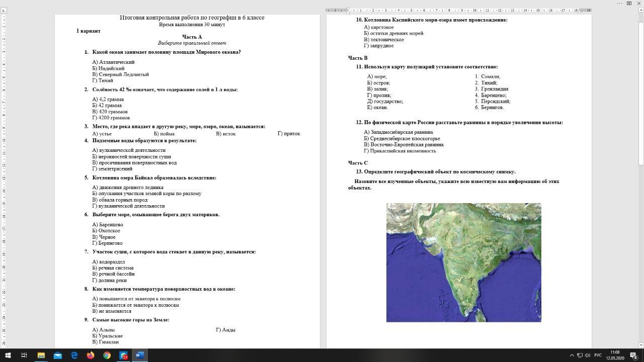Open the three-dots ribbon commands menu
644x362 pixels.
coord(619,3)
